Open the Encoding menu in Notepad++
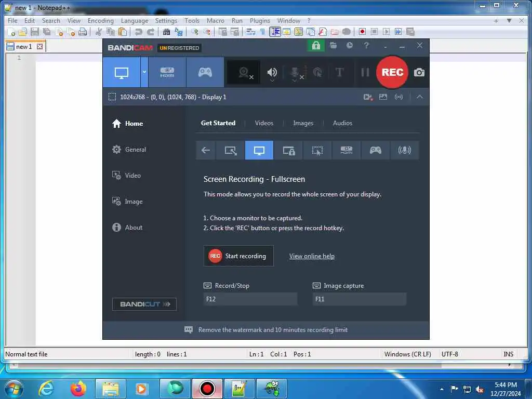Image resolution: width=532 pixels, height=399 pixels. pos(100,21)
